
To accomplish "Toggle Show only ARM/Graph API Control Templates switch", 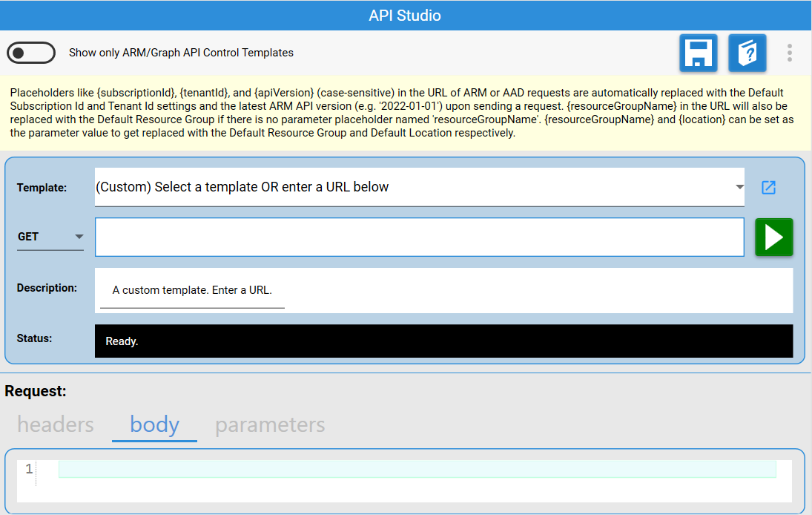I will 31,53.
